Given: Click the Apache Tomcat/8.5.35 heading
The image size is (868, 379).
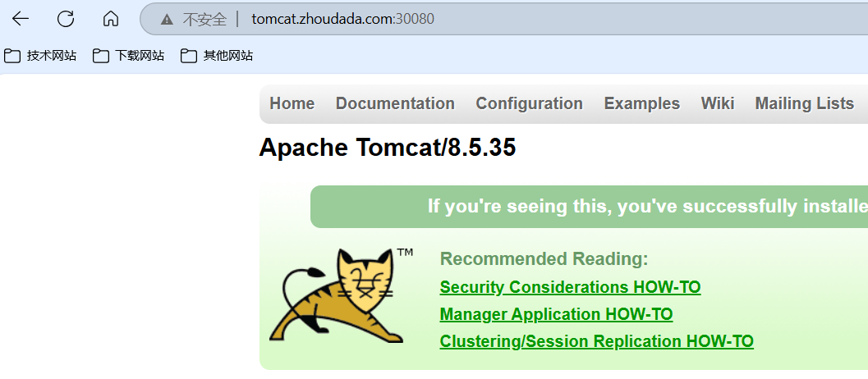Looking at the screenshot, I should [387, 148].
